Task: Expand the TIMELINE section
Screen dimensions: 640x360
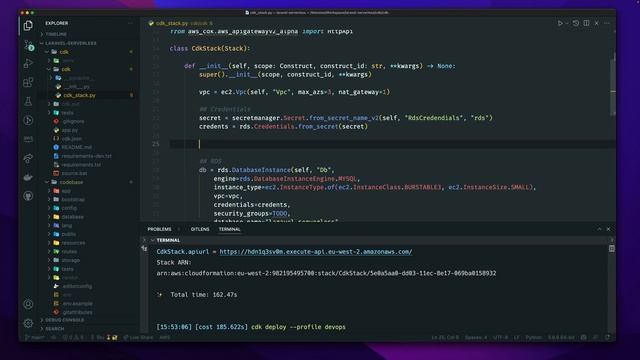Action: [x=56, y=34]
